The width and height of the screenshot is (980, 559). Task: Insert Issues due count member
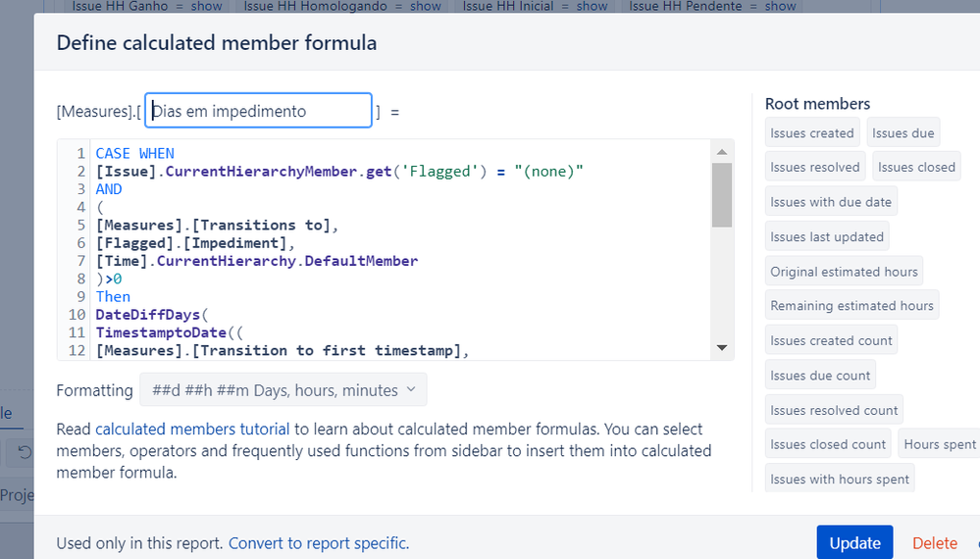(x=820, y=376)
